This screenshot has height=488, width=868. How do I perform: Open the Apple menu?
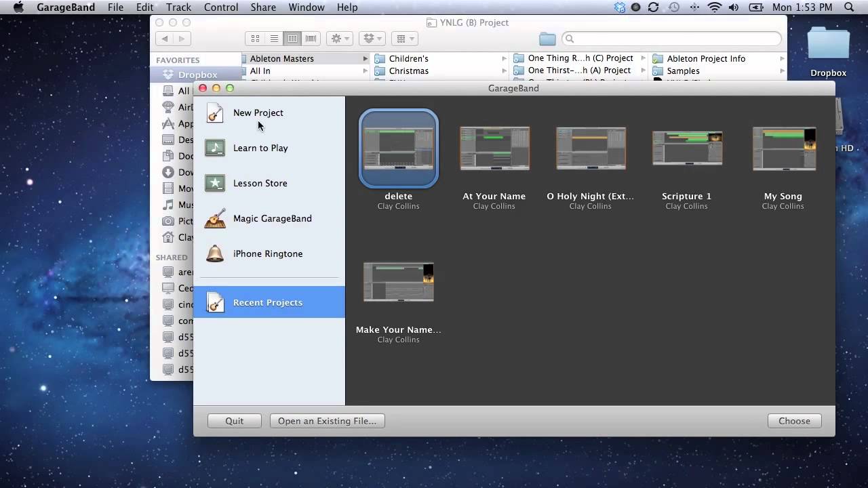[18, 7]
